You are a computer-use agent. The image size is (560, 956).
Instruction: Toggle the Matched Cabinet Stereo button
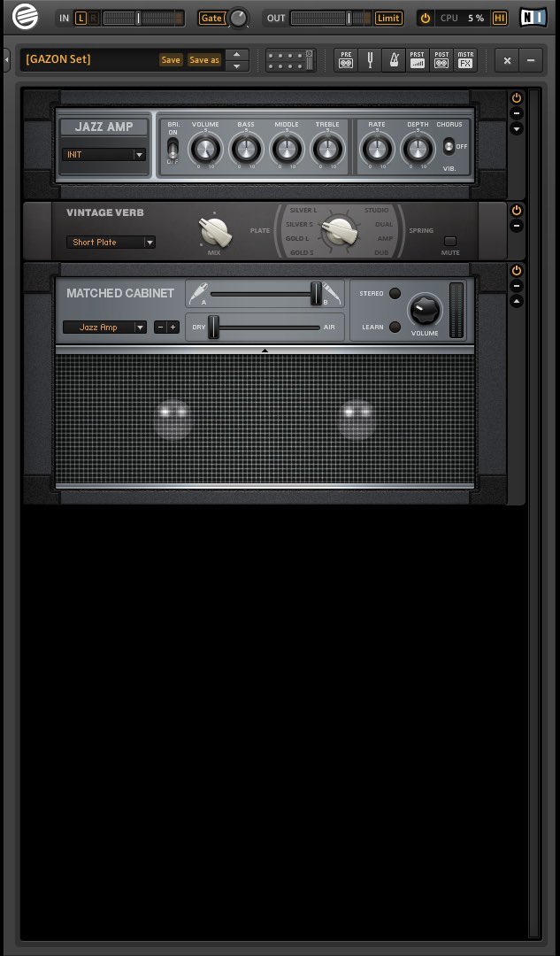395,293
